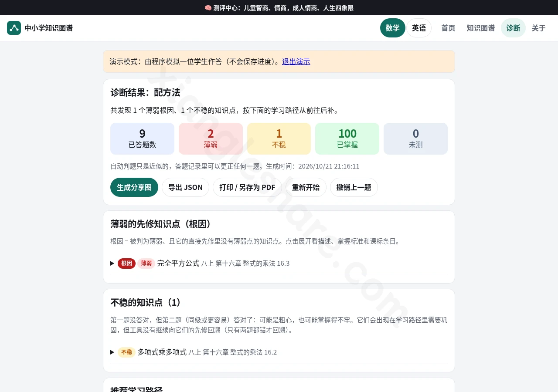Click the dark red 根因 badge
This screenshot has height=392, width=558.
point(126,264)
